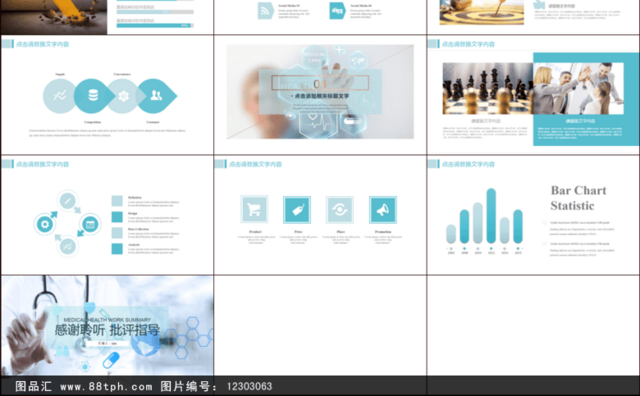Click the tallest bar in the chart

491,216
